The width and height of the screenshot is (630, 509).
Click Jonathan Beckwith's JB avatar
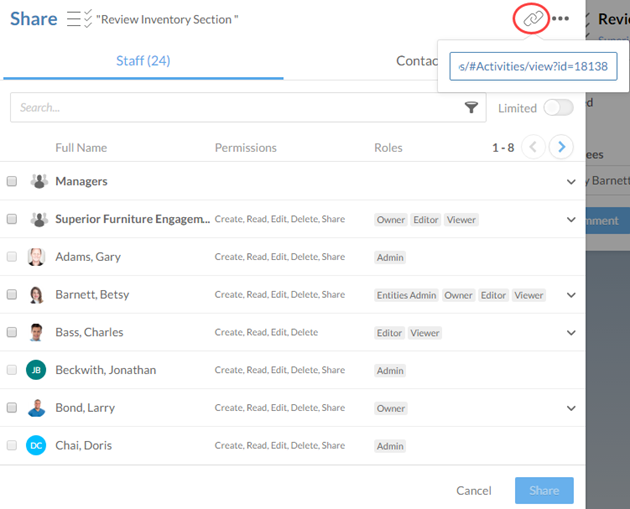(37, 370)
